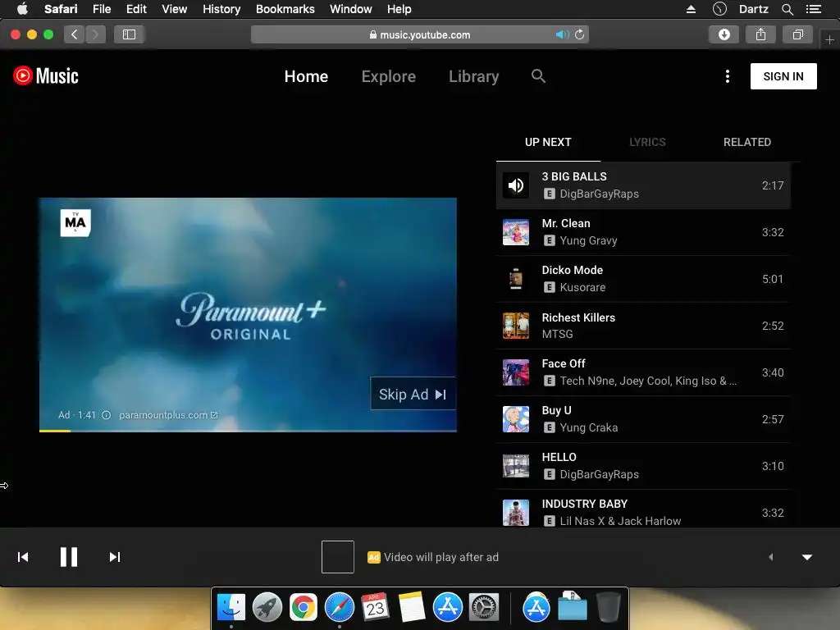The image size is (840, 630).
Task: Pause the playback
Action: tap(69, 557)
